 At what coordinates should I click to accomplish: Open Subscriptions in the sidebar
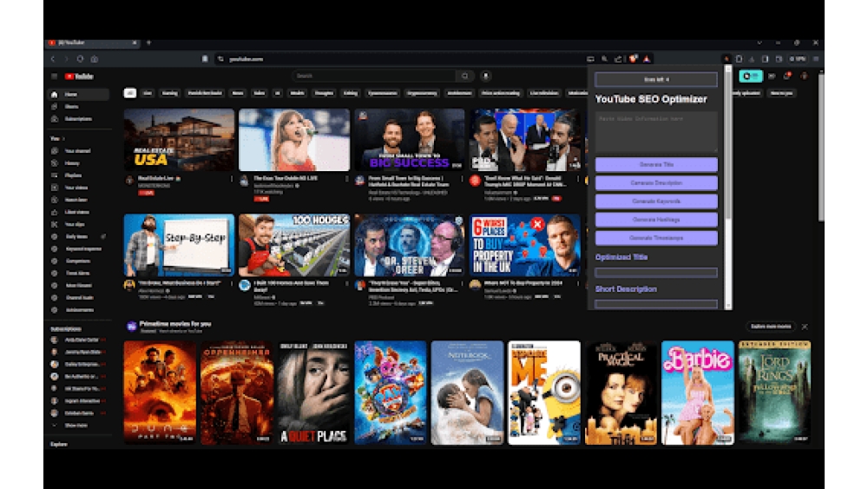coord(78,118)
